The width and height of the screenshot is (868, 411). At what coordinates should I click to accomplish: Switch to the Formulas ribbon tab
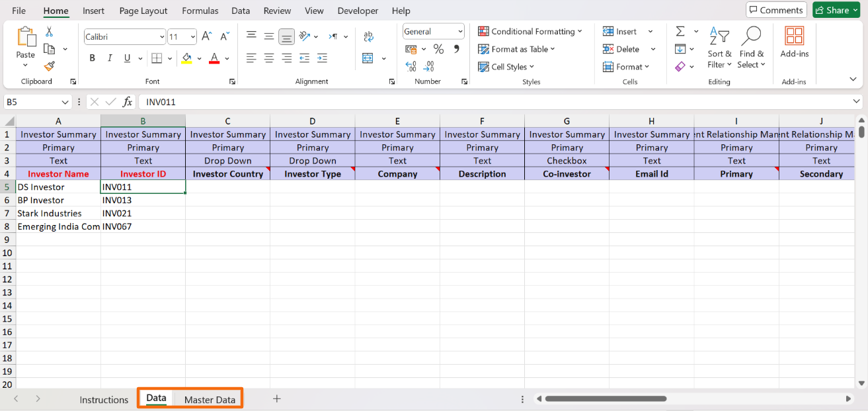click(200, 11)
